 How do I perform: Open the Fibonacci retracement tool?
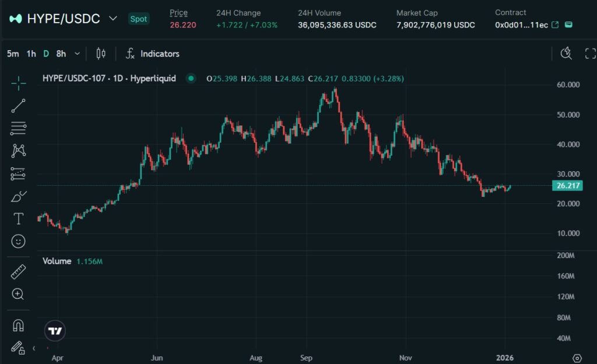(19, 128)
